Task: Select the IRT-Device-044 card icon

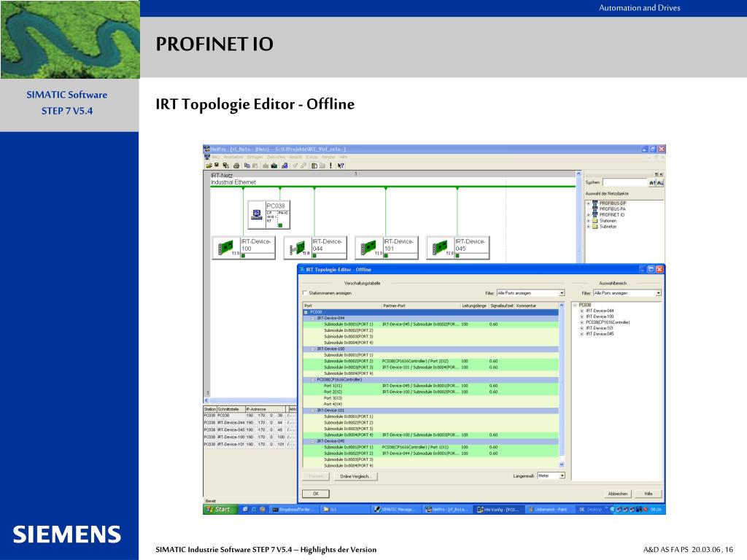Action: pos(298,247)
